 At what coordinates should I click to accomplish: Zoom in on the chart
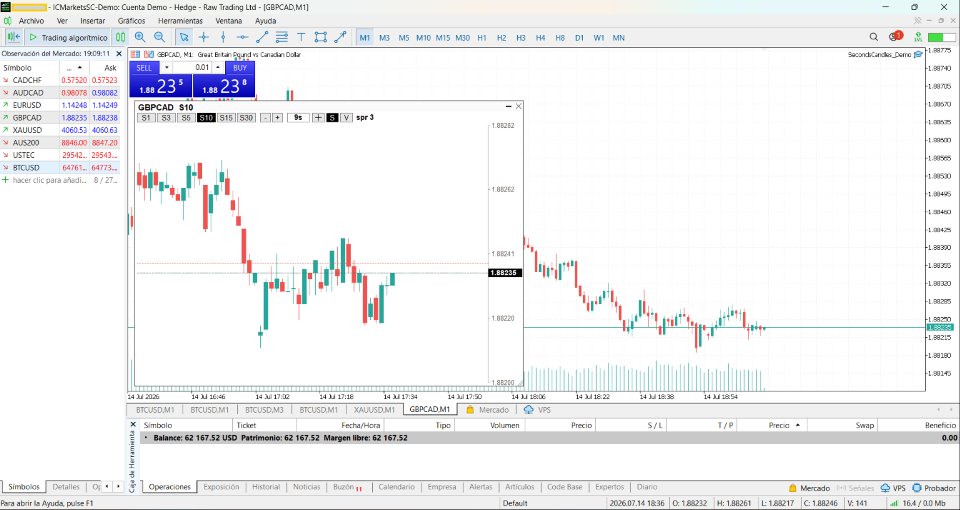click(x=140, y=37)
